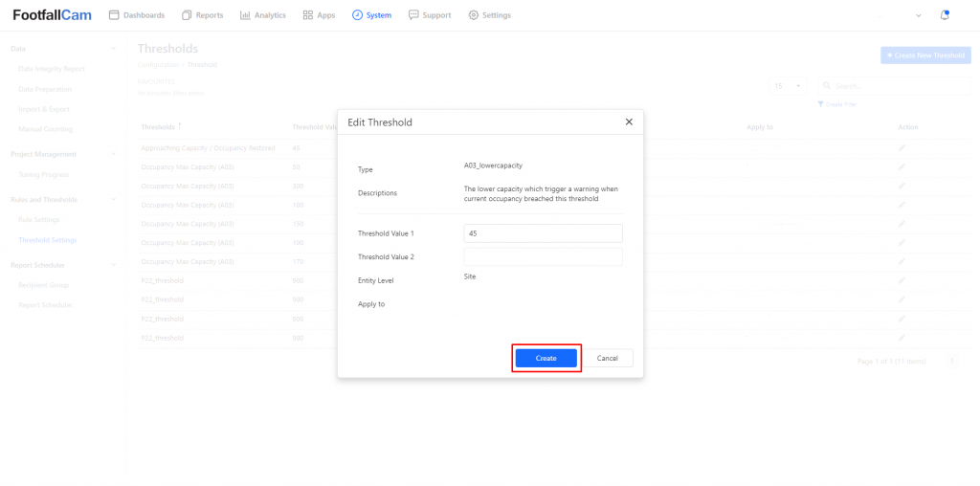980x486 pixels.
Task: Open the Settings menu
Action: (489, 15)
